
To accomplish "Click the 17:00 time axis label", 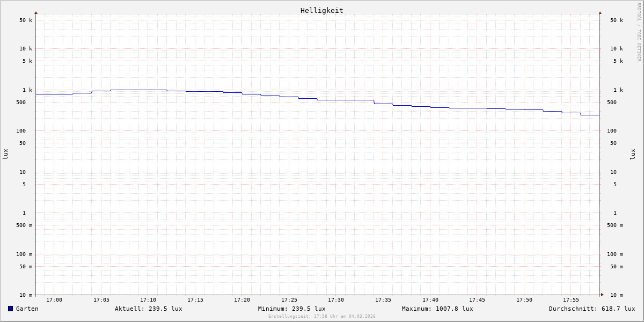I will (54, 300).
